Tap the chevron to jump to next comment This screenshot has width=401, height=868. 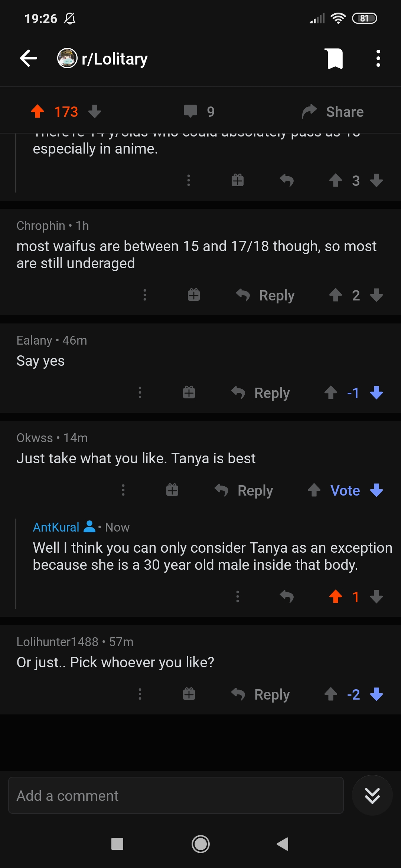372,795
